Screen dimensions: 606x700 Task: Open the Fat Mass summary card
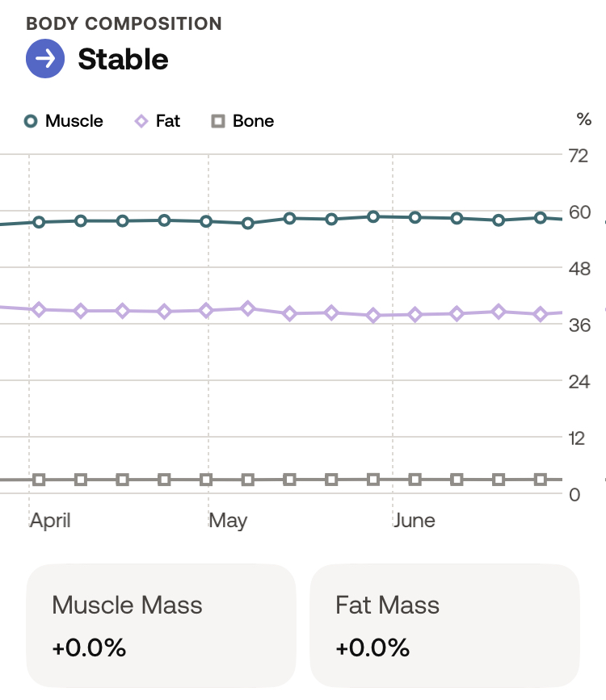pyautogui.click(x=444, y=626)
